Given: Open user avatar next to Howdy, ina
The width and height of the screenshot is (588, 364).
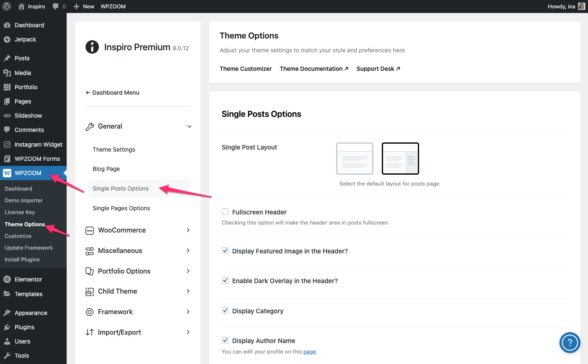Looking at the screenshot, I should [x=581, y=6].
